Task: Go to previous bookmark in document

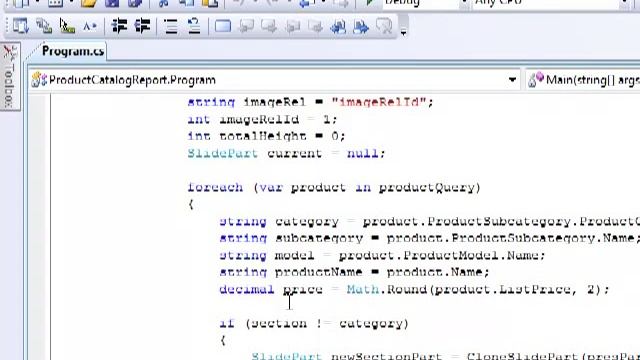Action: [x=338, y=27]
